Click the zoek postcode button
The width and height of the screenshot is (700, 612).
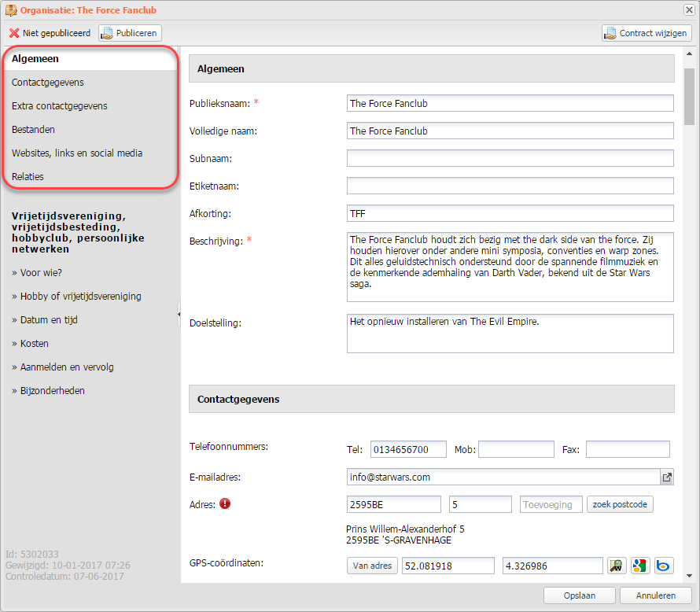[x=620, y=504]
